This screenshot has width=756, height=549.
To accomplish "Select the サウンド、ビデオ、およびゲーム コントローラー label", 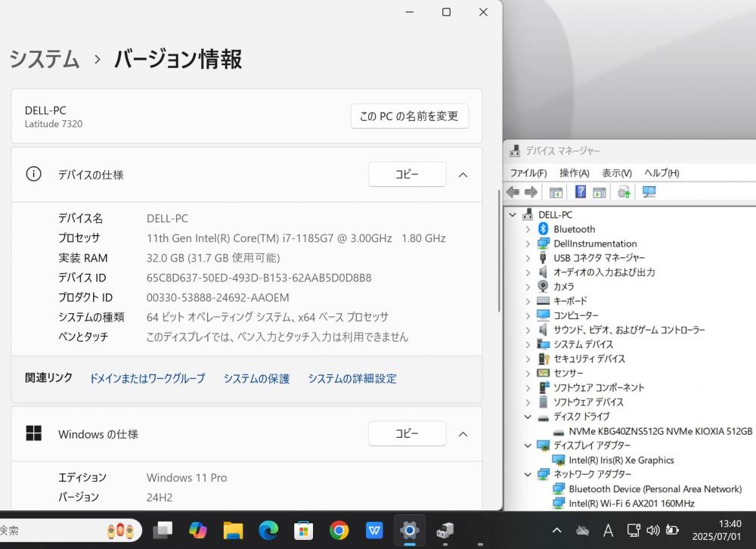I will pyautogui.click(x=629, y=330).
